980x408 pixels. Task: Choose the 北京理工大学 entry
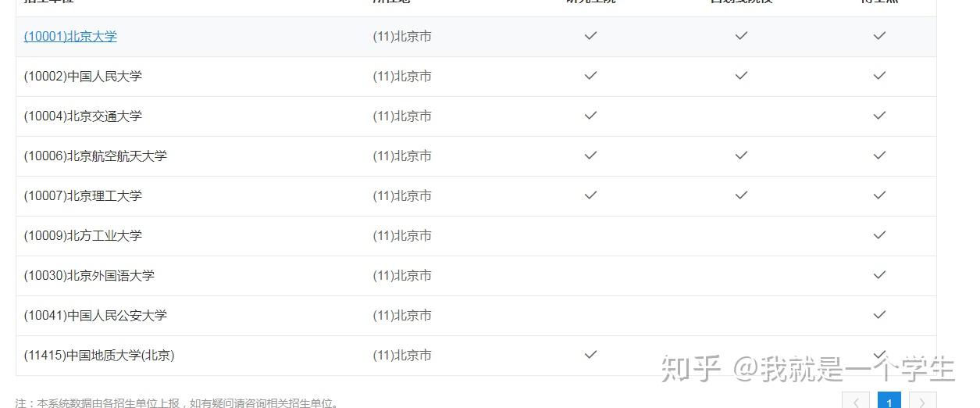(x=83, y=196)
